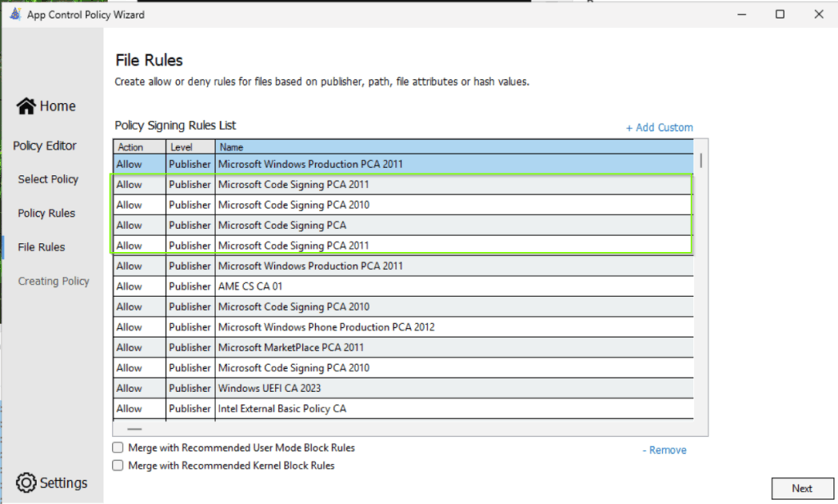This screenshot has width=838, height=504.
Task: Open the Policy Editor section
Action: [x=45, y=146]
